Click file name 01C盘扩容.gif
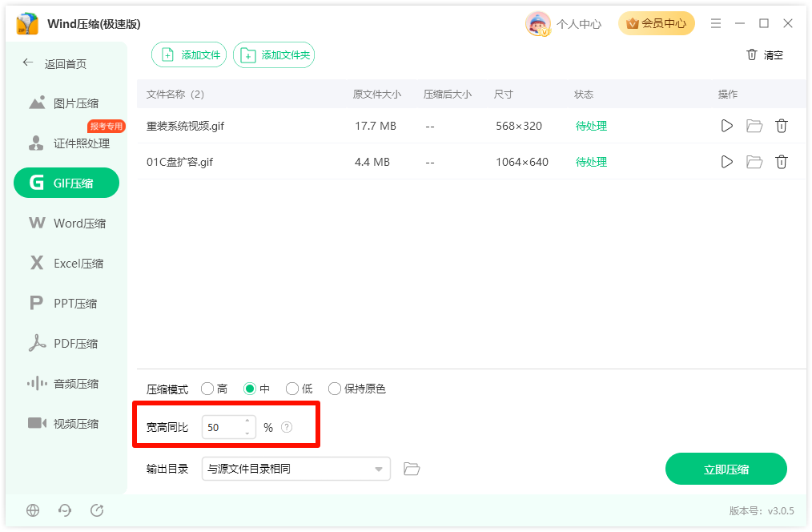The image size is (812, 532). [x=179, y=162]
